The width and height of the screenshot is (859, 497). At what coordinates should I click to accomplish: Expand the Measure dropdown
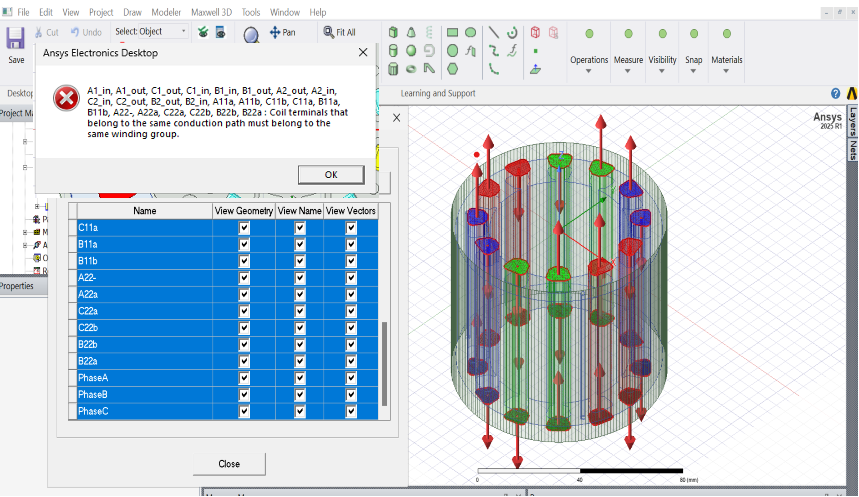[x=628, y=71]
